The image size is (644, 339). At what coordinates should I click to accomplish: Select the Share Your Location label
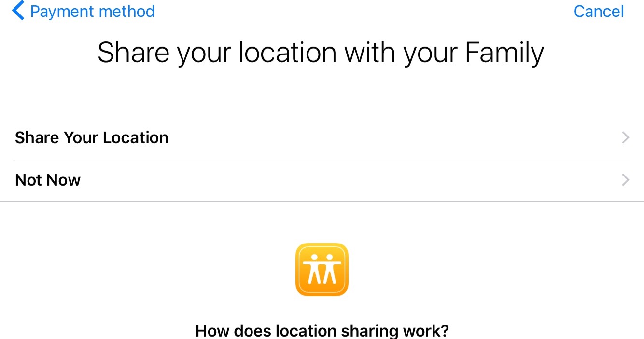point(92,138)
